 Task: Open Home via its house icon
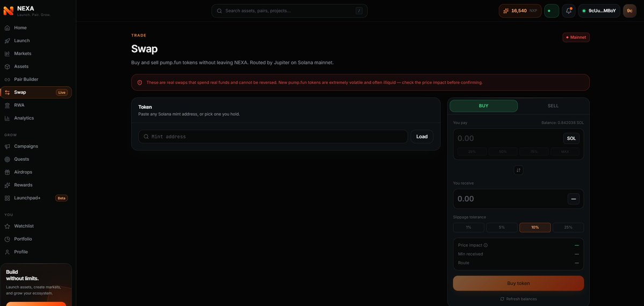[7, 28]
